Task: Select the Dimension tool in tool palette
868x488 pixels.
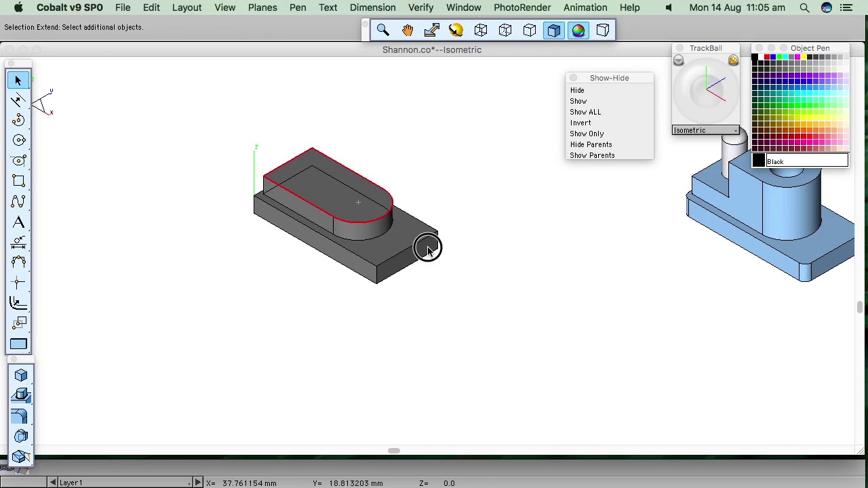Action: [18, 242]
